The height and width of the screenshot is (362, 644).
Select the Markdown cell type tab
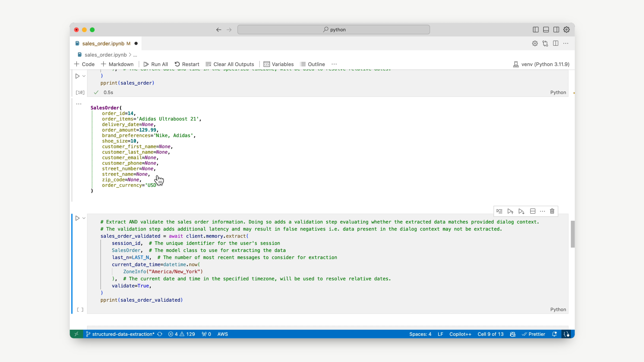[x=117, y=64]
